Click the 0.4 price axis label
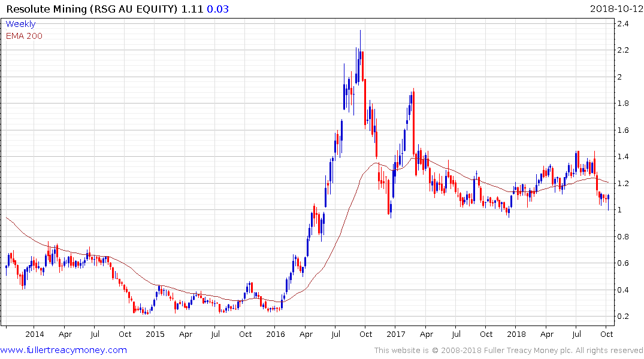This screenshot has height=359, width=644. [623, 290]
